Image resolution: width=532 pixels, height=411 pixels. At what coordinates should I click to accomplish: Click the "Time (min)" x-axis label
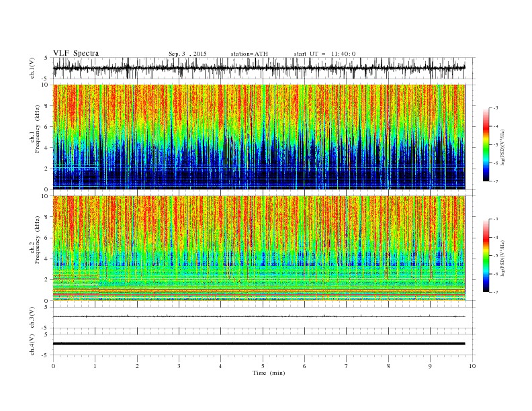point(269,373)
